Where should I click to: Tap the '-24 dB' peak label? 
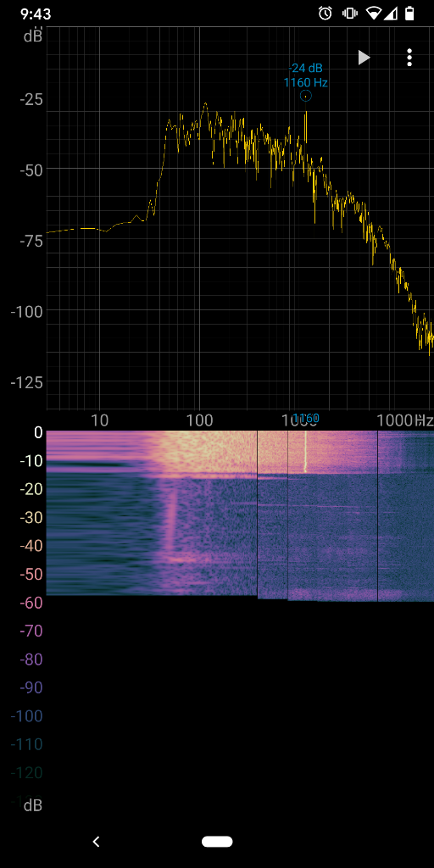305,69
